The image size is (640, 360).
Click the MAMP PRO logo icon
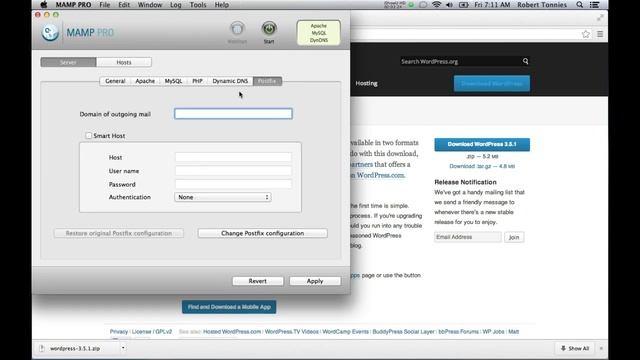point(50,33)
